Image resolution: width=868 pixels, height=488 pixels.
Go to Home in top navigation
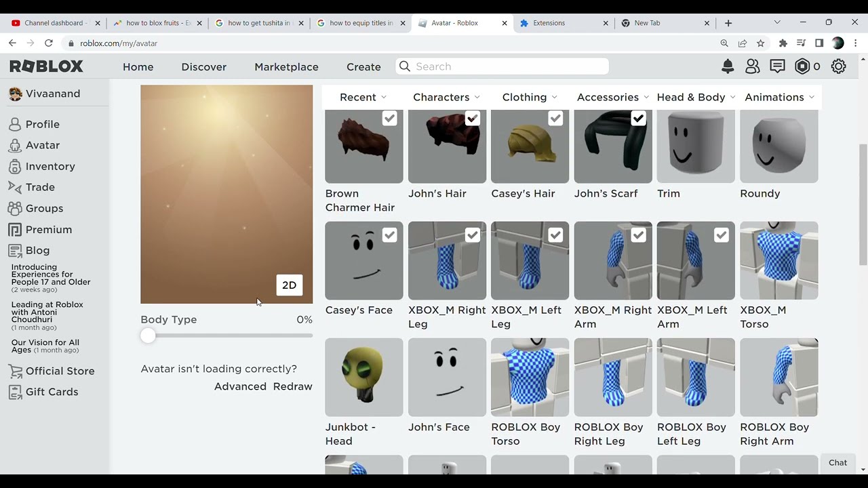tap(138, 66)
